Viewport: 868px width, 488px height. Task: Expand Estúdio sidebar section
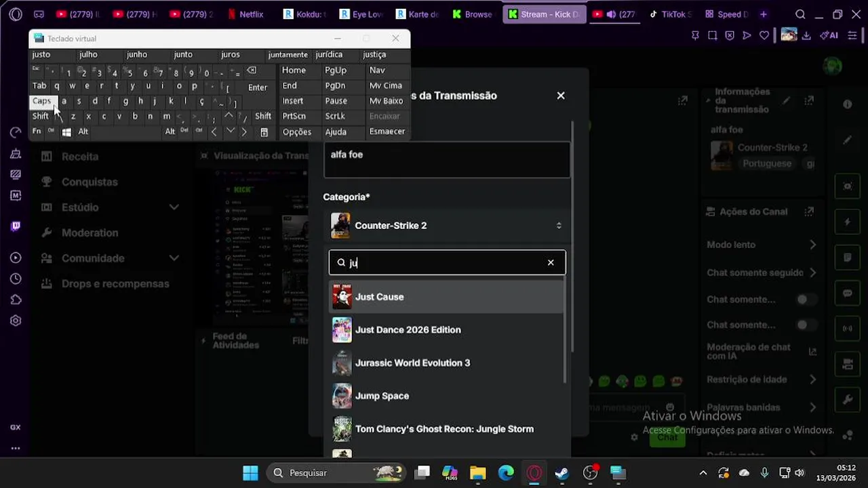click(x=110, y=207)
